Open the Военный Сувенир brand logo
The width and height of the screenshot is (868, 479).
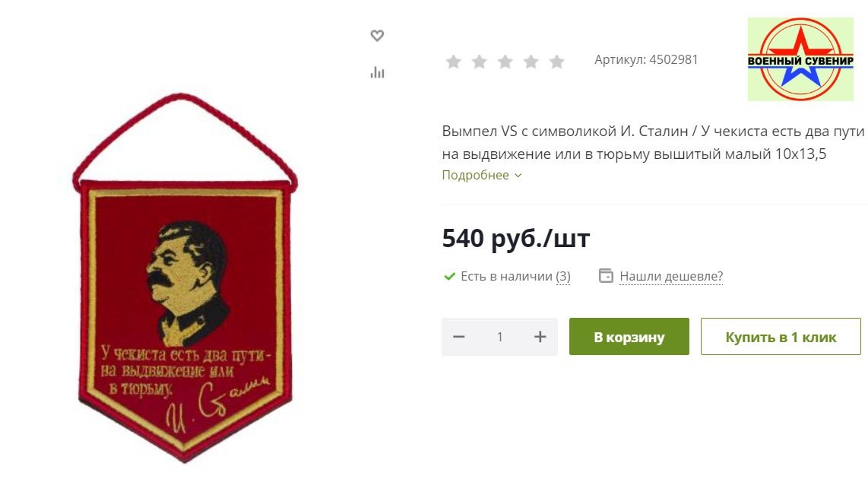coord(800,59)
